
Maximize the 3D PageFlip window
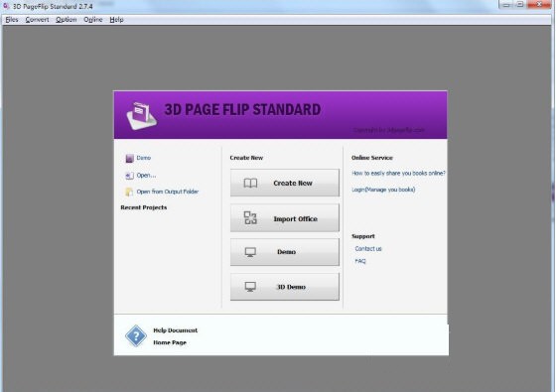click(520, 4)
